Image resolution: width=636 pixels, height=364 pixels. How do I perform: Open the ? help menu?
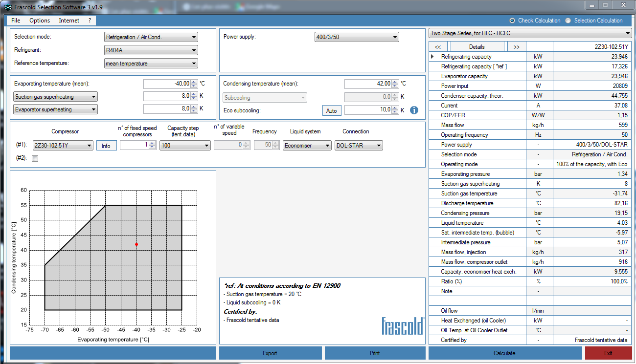point(90,21)
